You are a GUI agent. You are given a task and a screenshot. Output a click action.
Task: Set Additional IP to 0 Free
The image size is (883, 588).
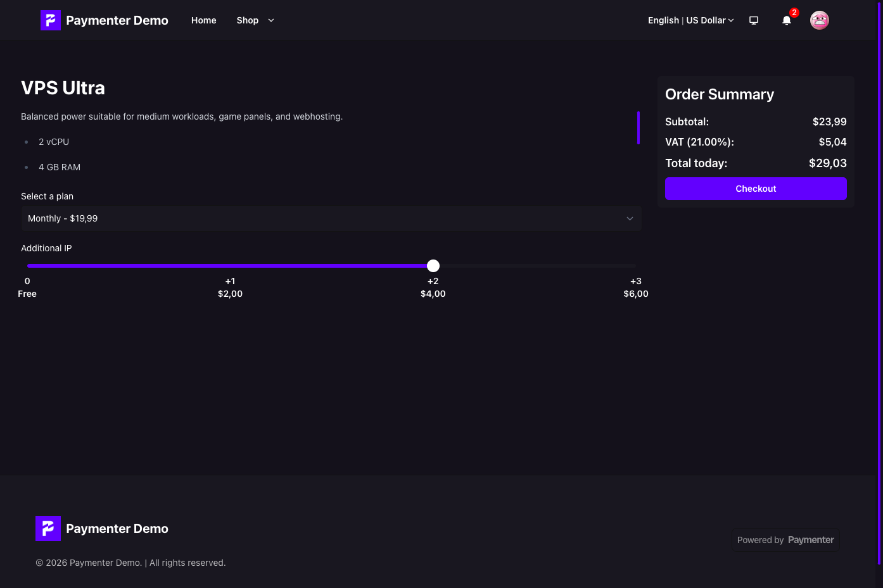tap(27, 287)
